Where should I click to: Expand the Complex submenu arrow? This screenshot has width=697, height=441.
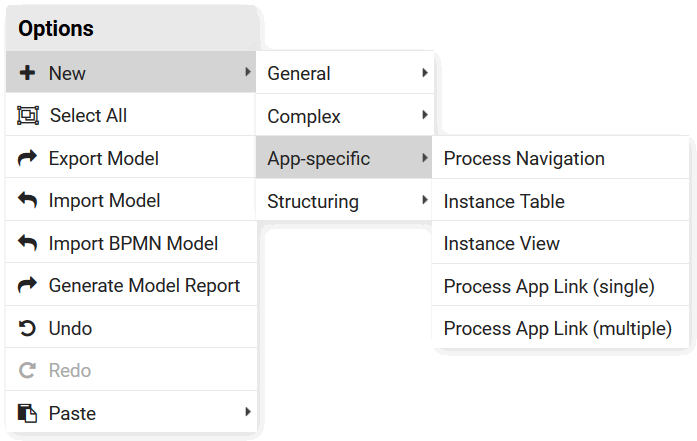click(x=425, y=116)
